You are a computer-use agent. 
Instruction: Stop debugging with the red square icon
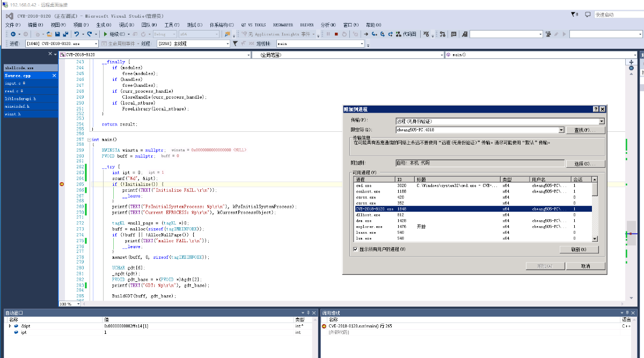pyautogui.click(x=336, y=34)
